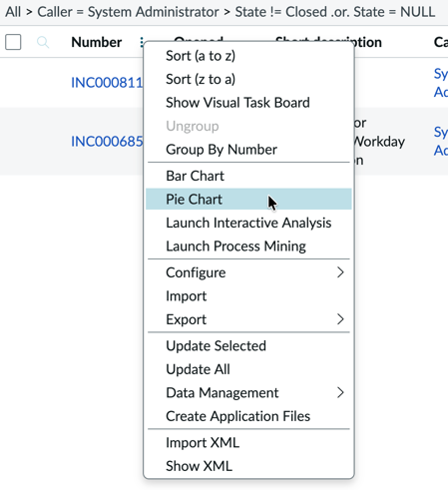Viewport: 448px width, 490px height.
Task: Click the Number column header
Action: coord(97,42)
